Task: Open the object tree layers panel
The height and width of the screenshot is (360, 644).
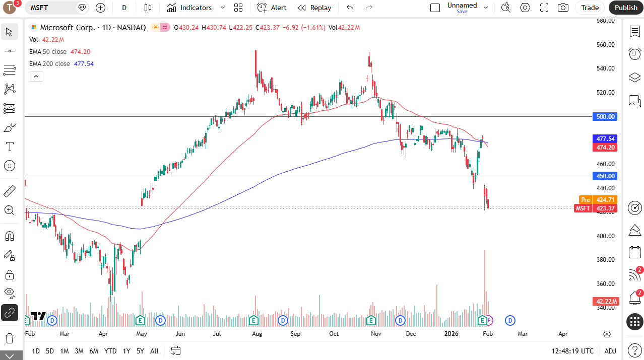Action: 634,77
